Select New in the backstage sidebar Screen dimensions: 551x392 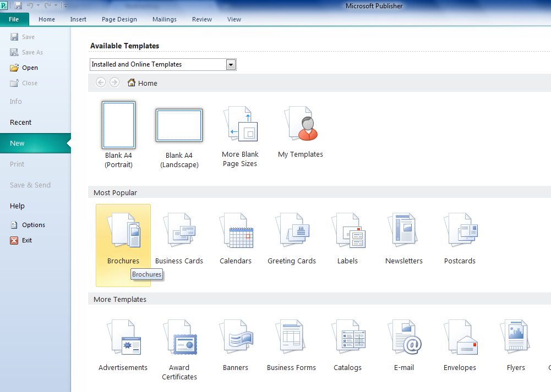point(35,143)
